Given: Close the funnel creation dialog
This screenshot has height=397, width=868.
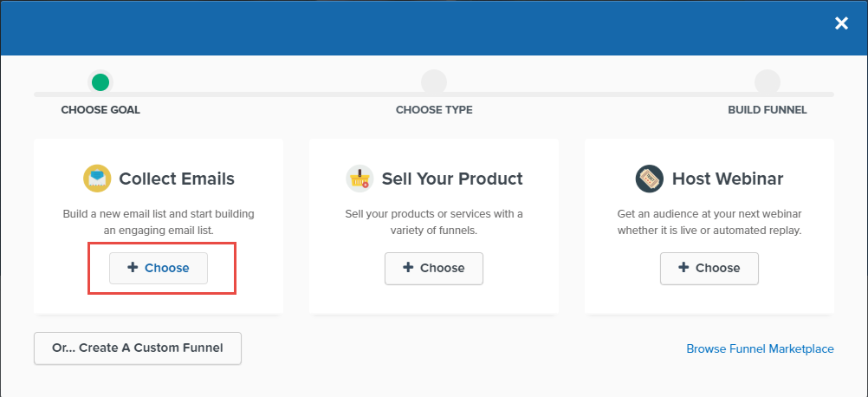Looking at the screenshot, I should (841, 23).
